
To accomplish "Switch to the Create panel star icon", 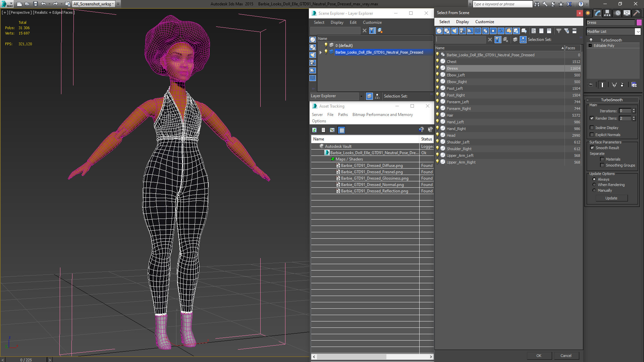I will click(588, 13).
